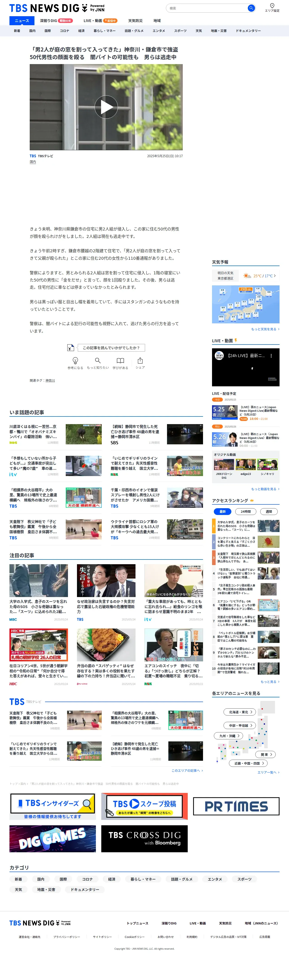Select the 24時間 ranking filter
The image size is (289, 980).
(x=246, y=512)
